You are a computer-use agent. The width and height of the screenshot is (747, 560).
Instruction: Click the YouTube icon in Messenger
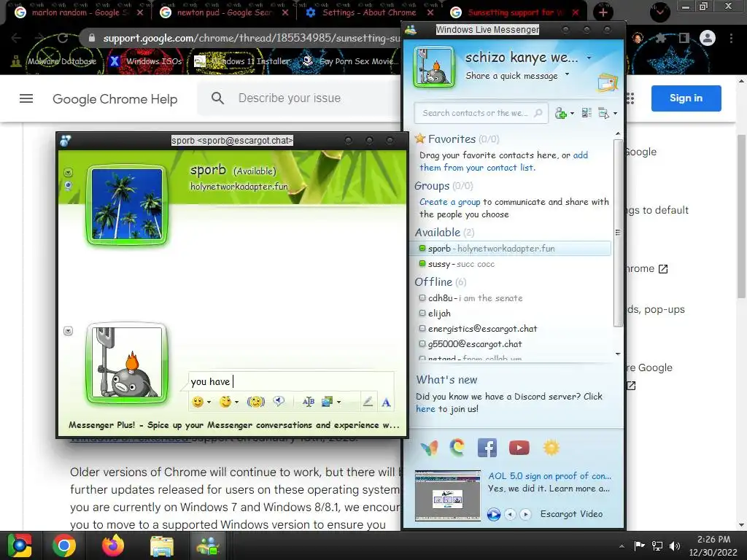point(519,448)
